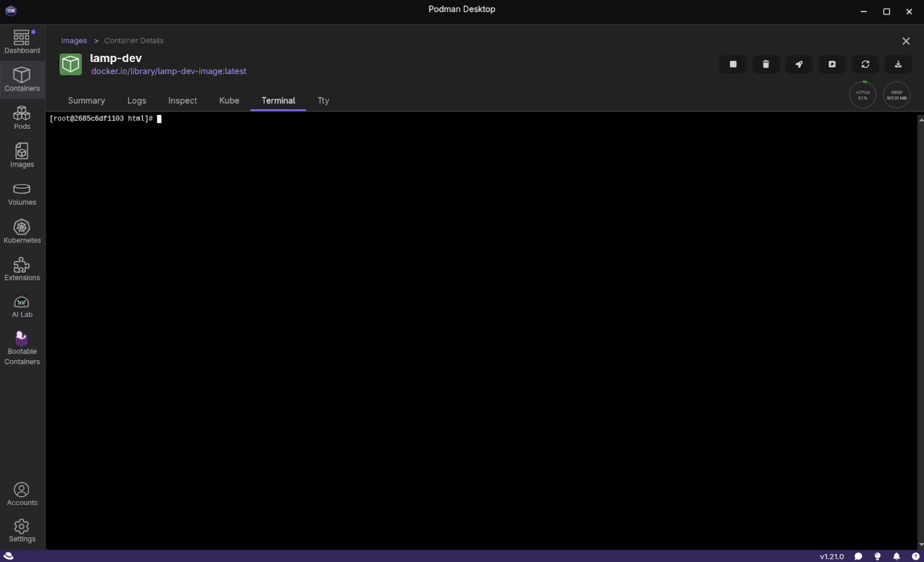This screenshot has height=562, width=924.
Task: Open the AI Lab extension
Action: tap(22, 307)
